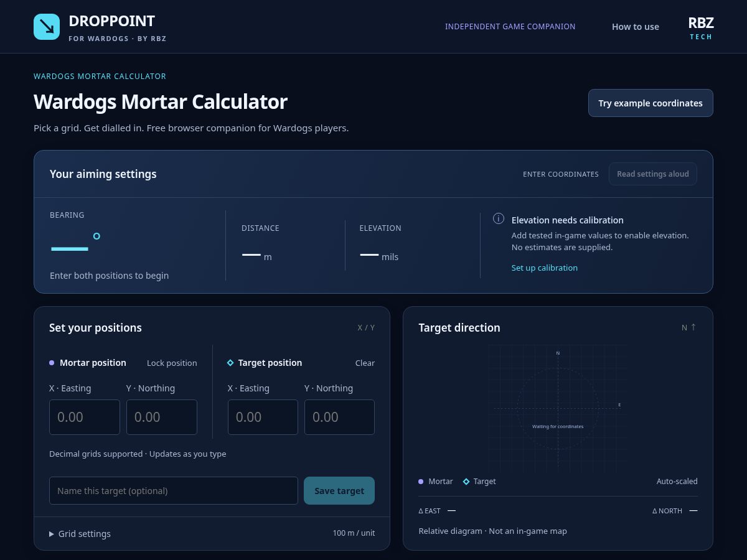Click Read settings aloud button
Viewport: 747px width, 560px height.
653,174
